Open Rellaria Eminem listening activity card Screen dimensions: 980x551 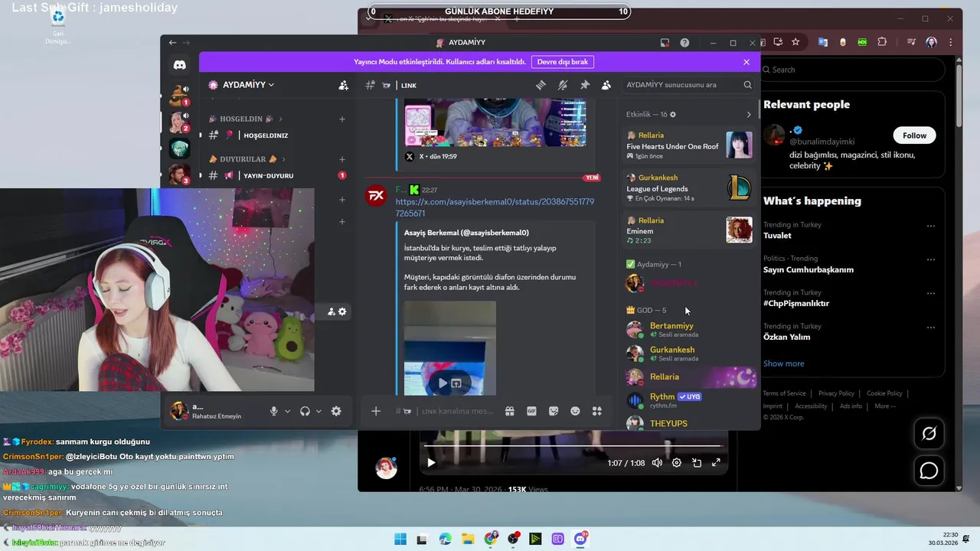coord(688,230)
